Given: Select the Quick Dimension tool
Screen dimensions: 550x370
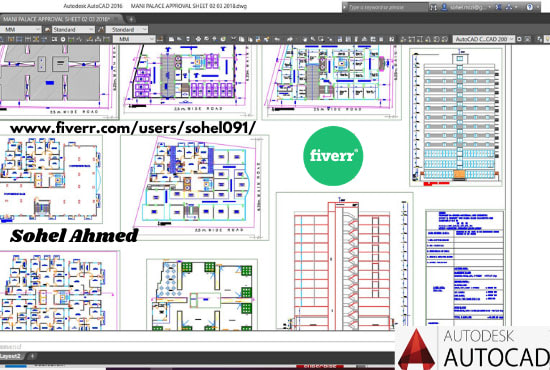Looking at the screenshot, I should [x=11, y=39].
